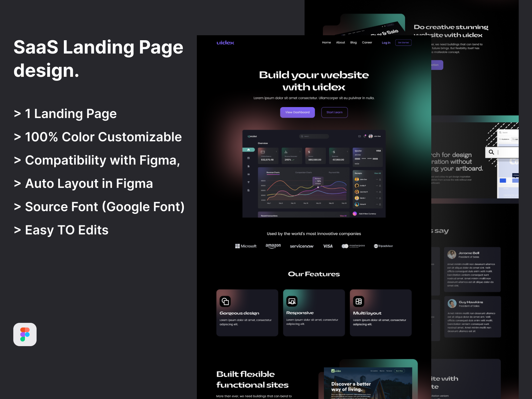This screenshot has height=399, width=532.
Task: Click the Log In link
Action: (x=386, y=43)
